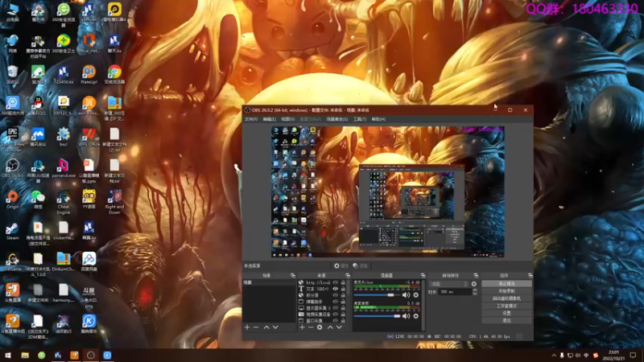Viewport: 644px width, 362px height.
Task: Open Origin desktop shortcut
Action: click(12, 200)
